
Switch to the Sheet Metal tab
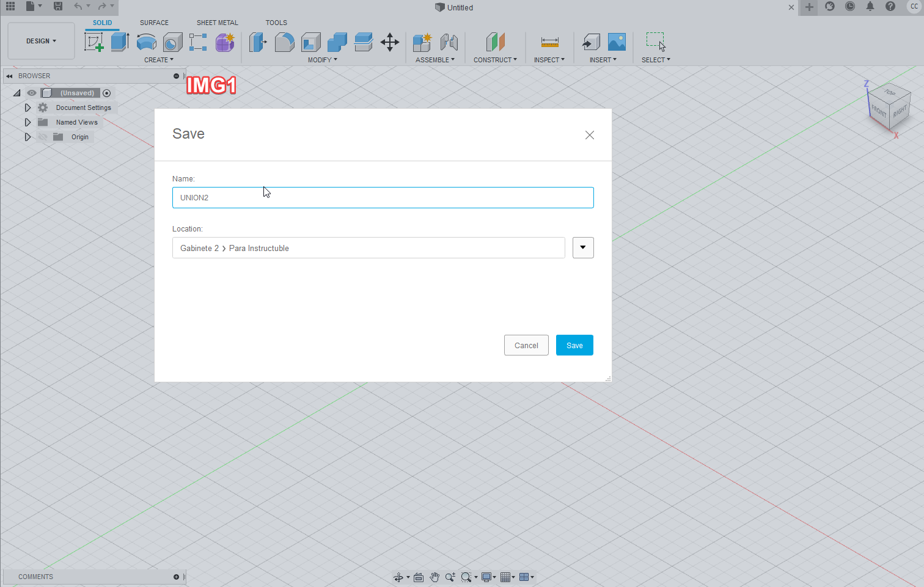(218, 23)
